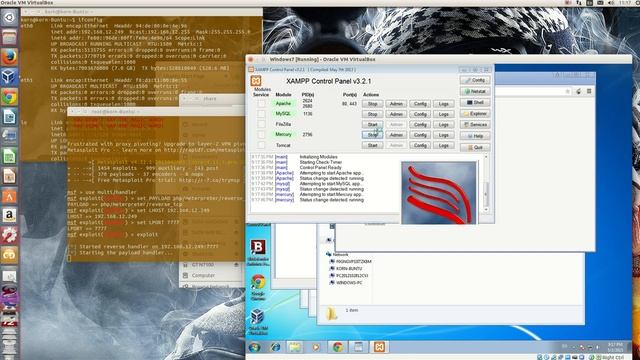The image size is (640, 360).
Task: Open Ubuntu Software Center in launcher
Action: click(x=9, y=196)
